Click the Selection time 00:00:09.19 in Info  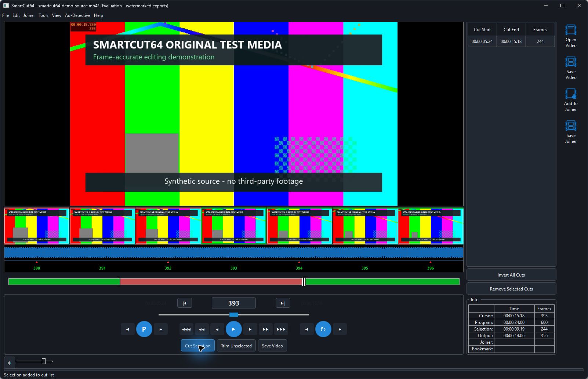514,329
